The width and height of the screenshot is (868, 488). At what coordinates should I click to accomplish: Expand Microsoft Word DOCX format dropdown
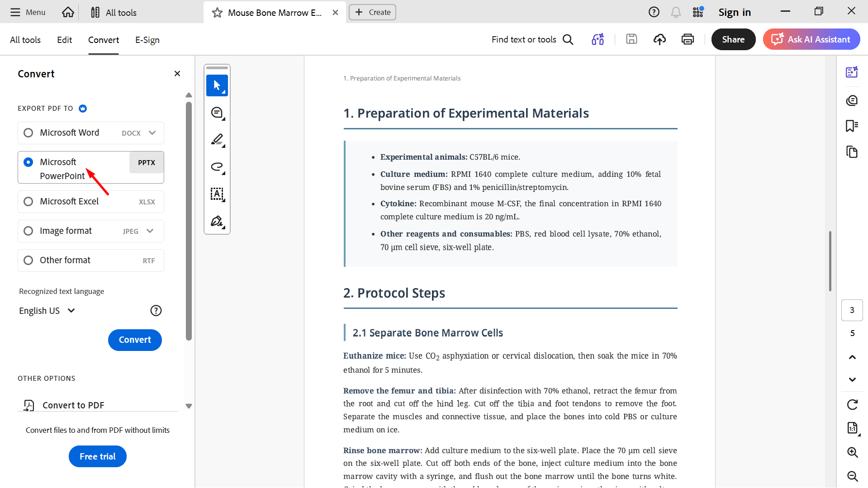(x=152, y=133)
